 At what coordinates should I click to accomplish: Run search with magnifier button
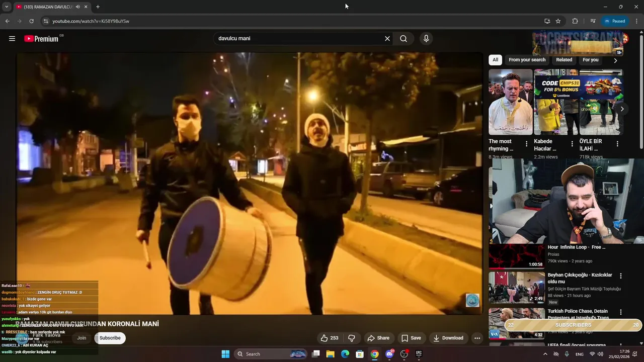point(404,39)
